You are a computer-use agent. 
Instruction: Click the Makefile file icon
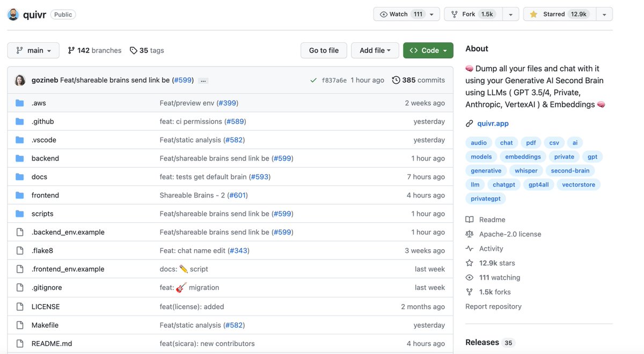tap(20, 325)
